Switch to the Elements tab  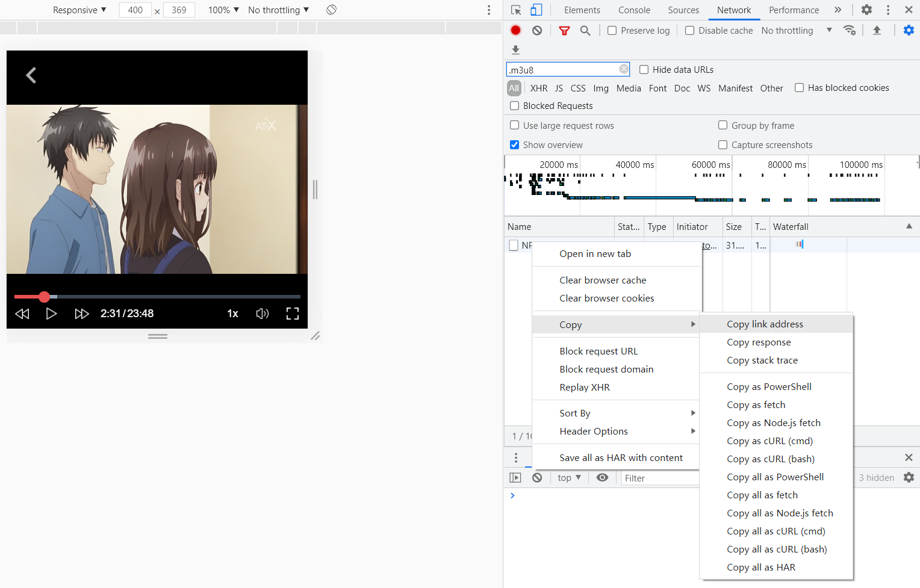(x=582, y=10)
